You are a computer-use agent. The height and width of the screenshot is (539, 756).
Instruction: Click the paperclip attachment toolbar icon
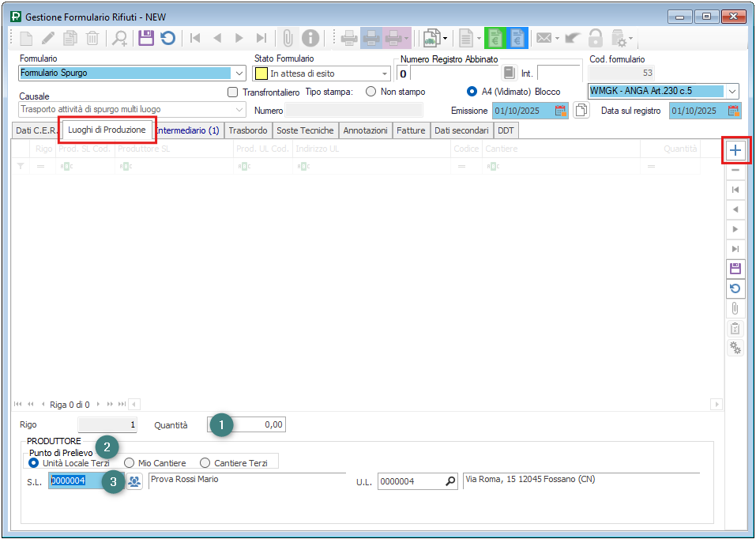[288, 38]
